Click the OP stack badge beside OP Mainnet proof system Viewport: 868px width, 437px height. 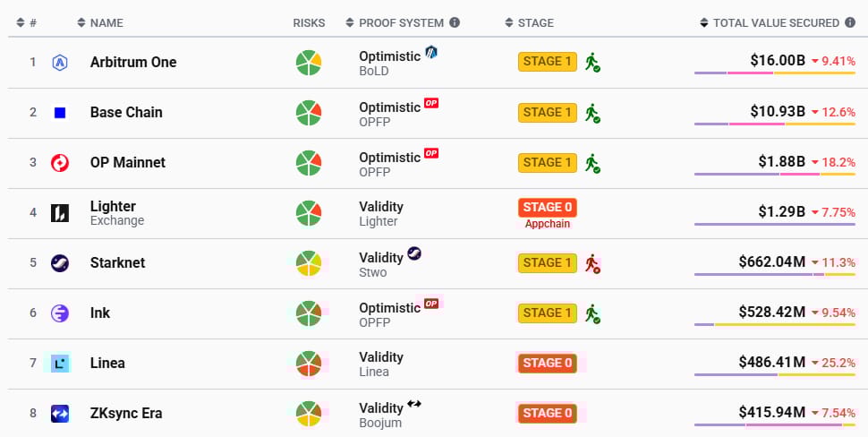[x=431, y=153]
